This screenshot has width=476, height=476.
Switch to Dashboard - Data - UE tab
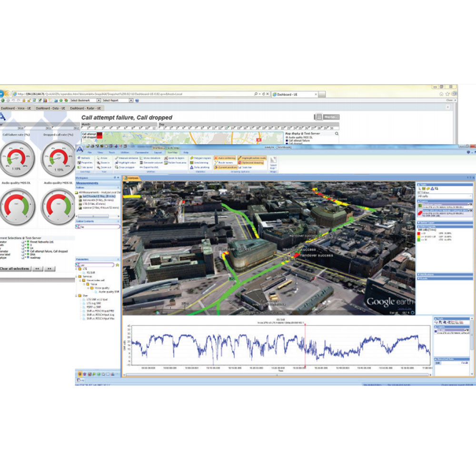pyautogui.click(x=51, y=109)
